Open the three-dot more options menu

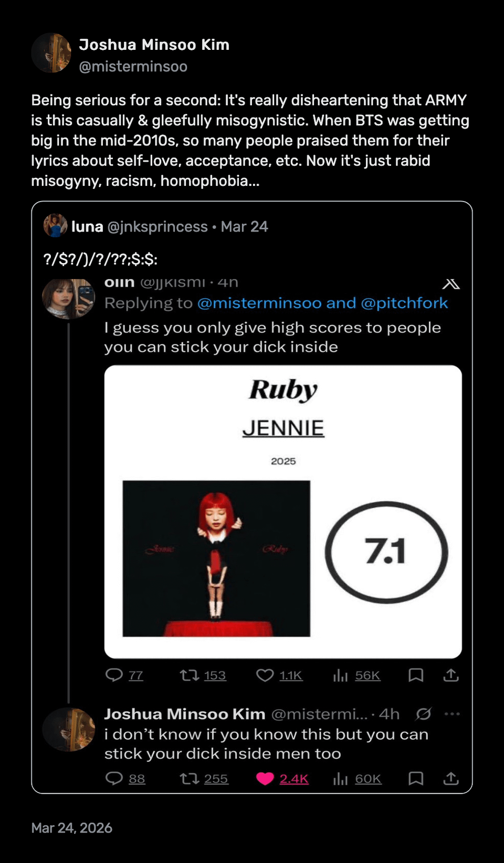point(452,714)
